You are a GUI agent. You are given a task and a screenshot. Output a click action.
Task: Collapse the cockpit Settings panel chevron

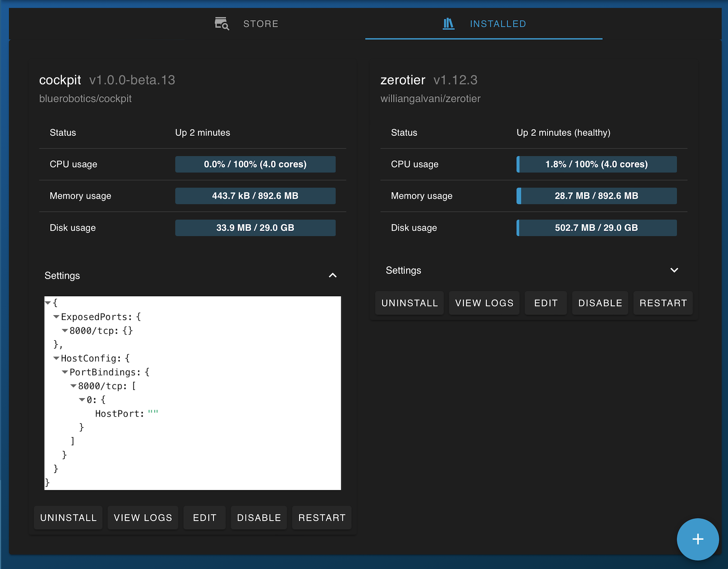pyautogui.click(x=332, y=275)
